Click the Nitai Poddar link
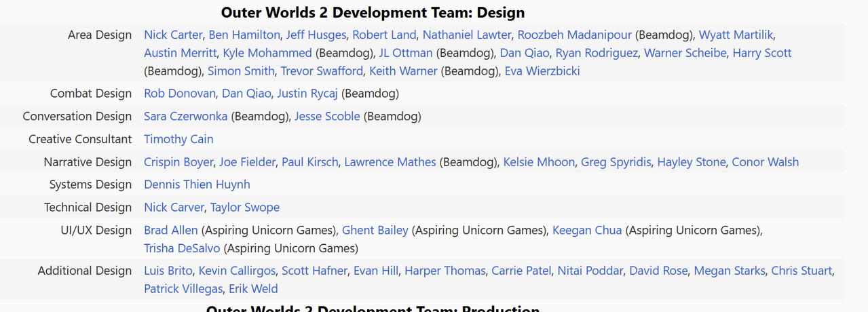The height and width of the screenshot is (312, 868). 590,271
